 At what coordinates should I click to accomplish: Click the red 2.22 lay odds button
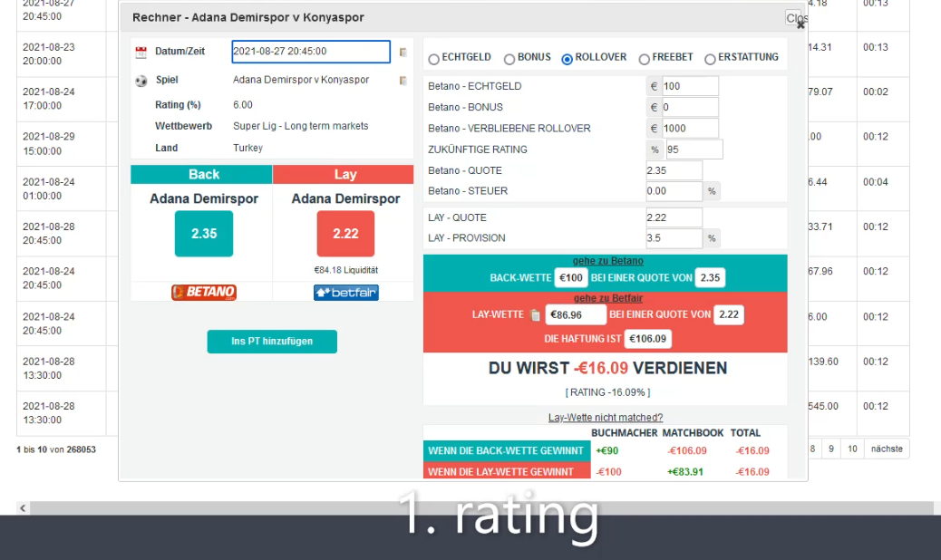345,234
